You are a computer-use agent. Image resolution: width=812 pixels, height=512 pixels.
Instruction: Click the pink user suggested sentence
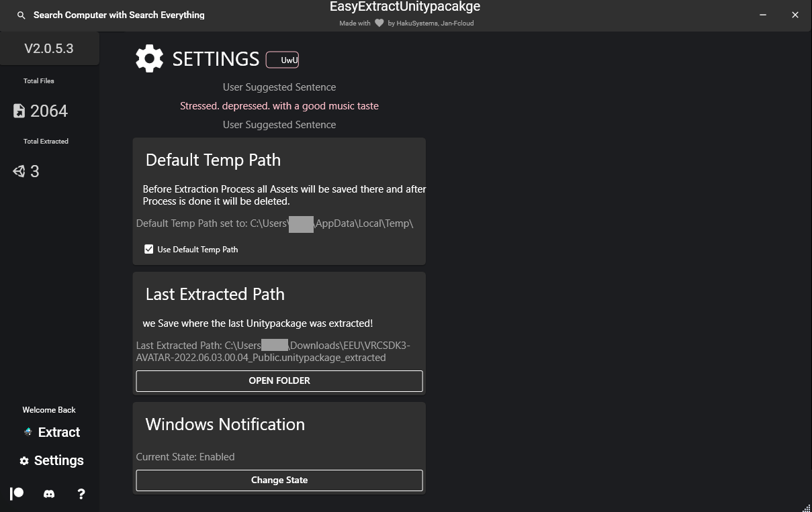[x=279, y=105]
